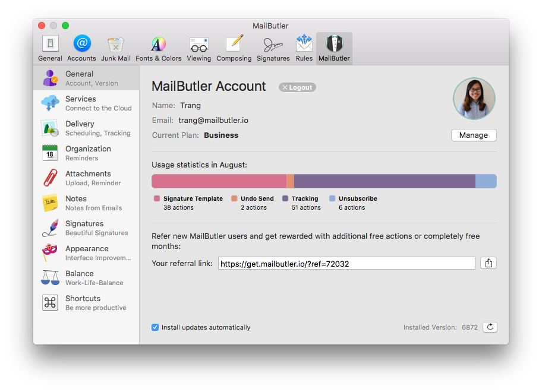The width and height of the screenshot is (542, 392).
Task: Close the MailButler preferences window
Action: coord(42,26)
